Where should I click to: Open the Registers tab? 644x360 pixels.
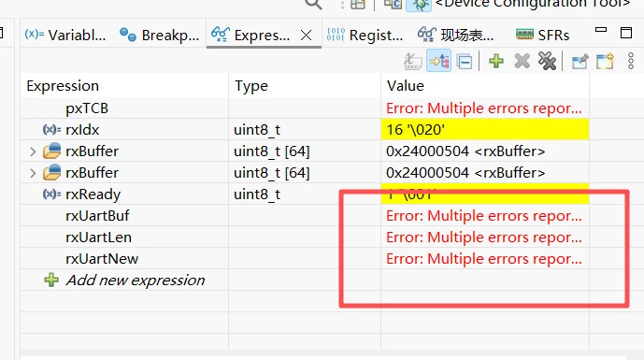click(x=365, y=35)
